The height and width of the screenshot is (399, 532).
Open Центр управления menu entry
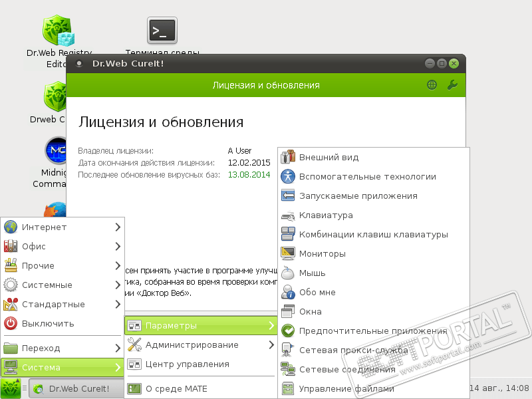click(201, 364)
